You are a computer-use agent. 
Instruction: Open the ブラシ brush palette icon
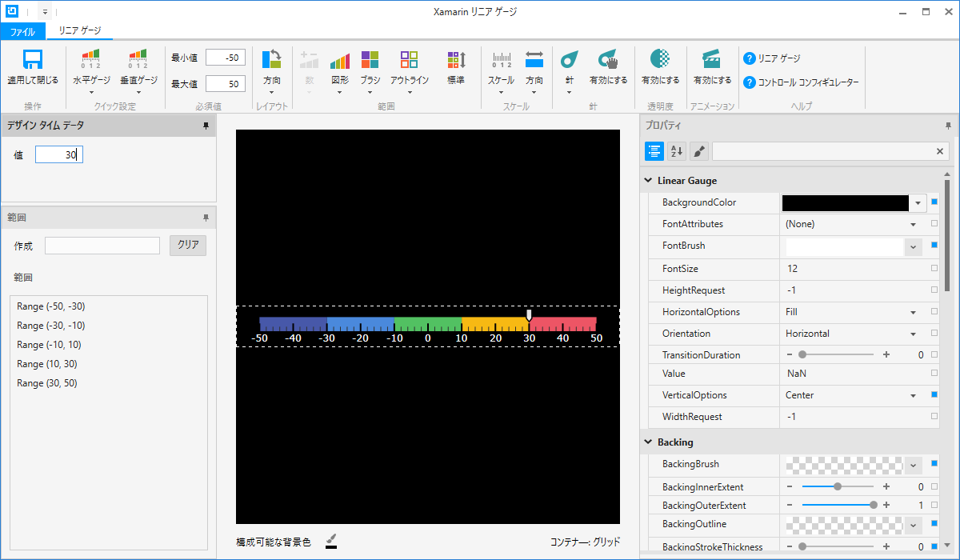coord(370,60)
